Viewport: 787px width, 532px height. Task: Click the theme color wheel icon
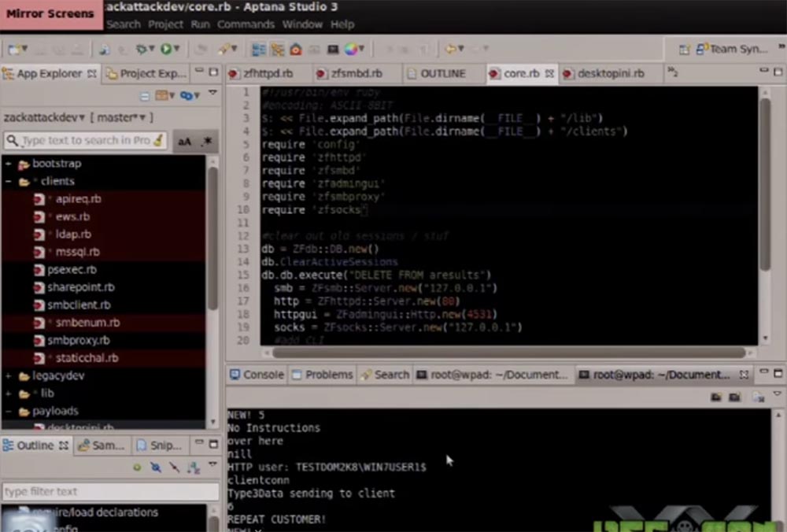pos(351,49)
